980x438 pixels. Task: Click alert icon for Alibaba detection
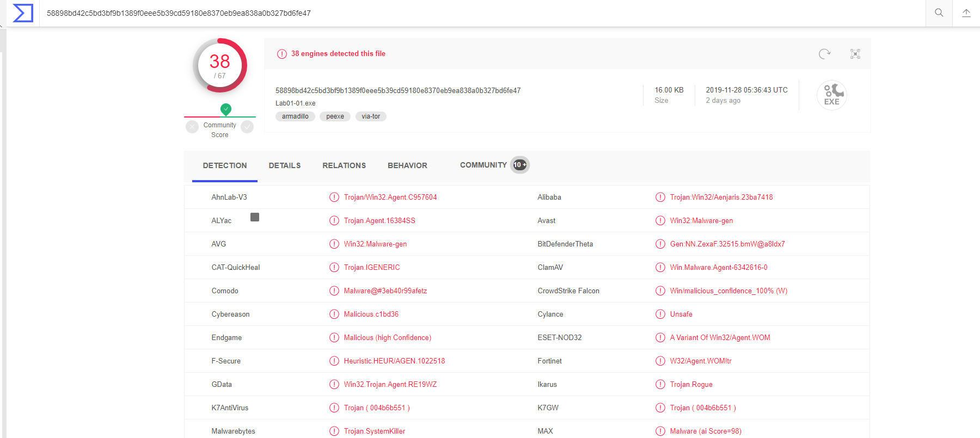(x=660, y=197)
